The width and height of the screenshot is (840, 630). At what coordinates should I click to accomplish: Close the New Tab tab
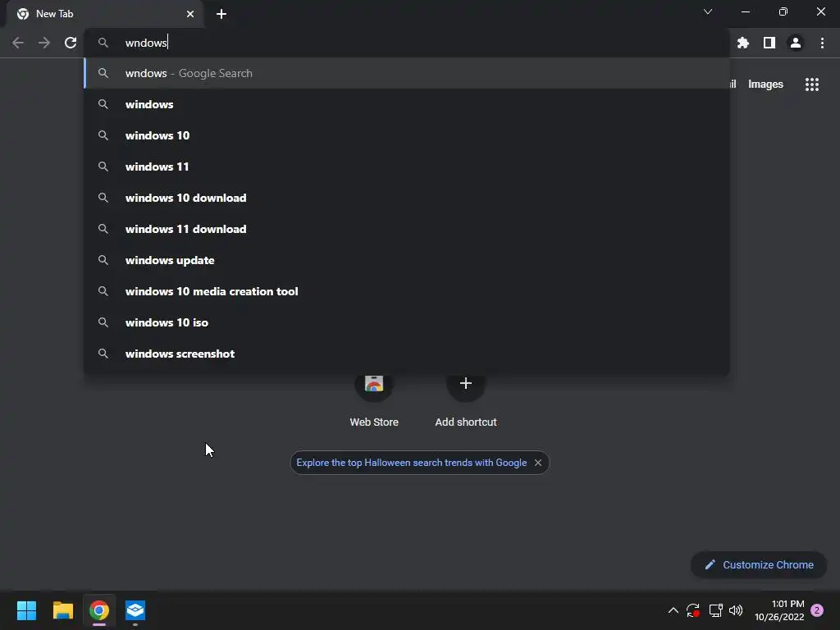190,14
